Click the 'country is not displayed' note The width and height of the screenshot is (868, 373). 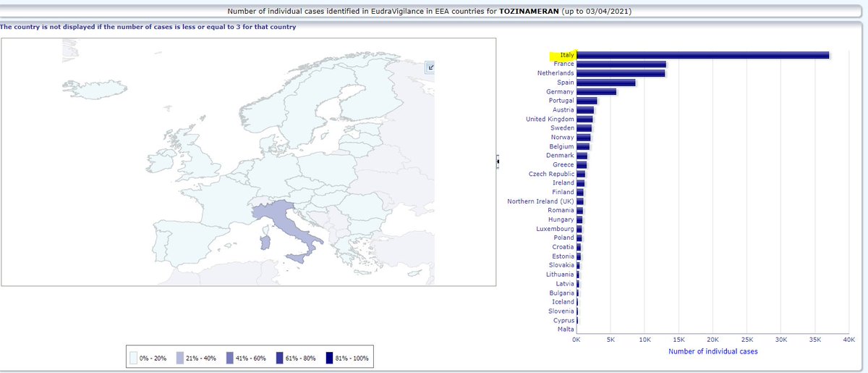(148, 27)
